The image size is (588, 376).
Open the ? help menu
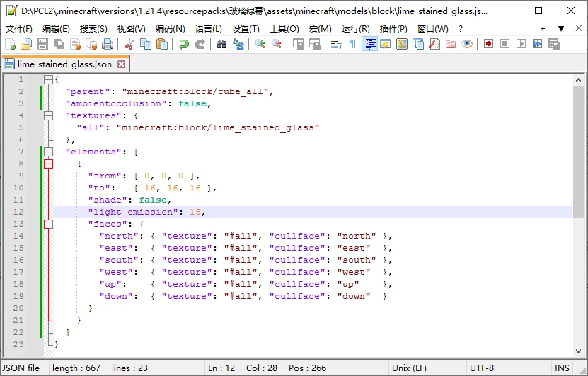[x=461, y=29]
